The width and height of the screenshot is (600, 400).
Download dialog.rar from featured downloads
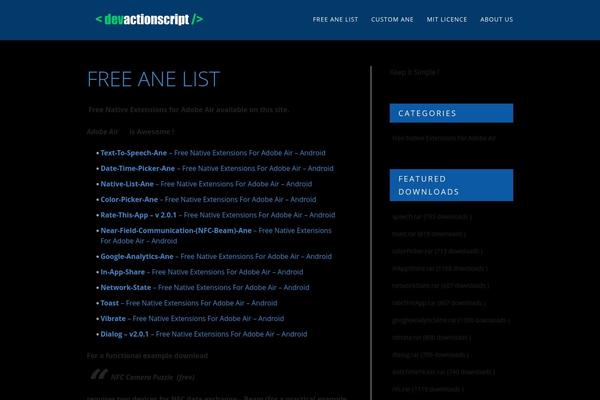tap(430, 355)
